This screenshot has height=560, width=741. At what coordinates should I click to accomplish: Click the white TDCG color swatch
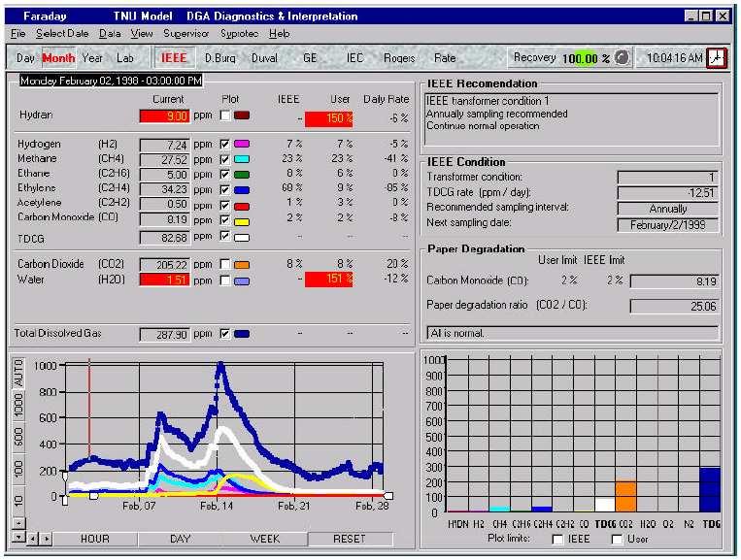[x=242, y=237]
